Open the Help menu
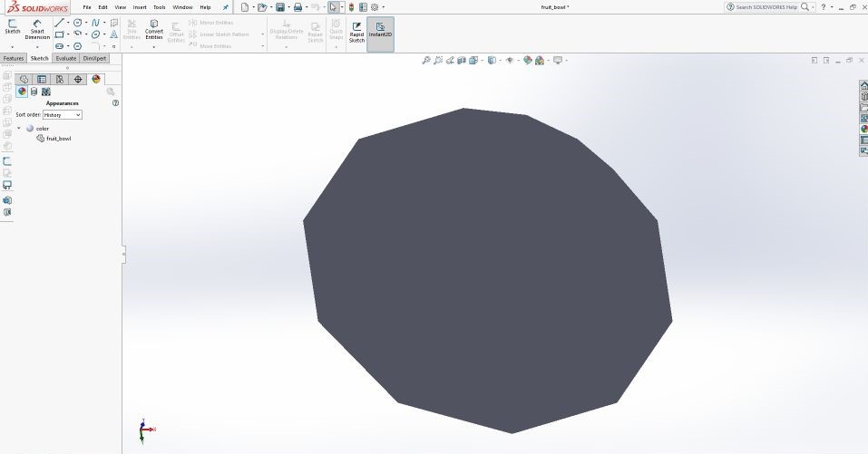The image size is (868, 454). pyautogui.click(x=205, y=7)
